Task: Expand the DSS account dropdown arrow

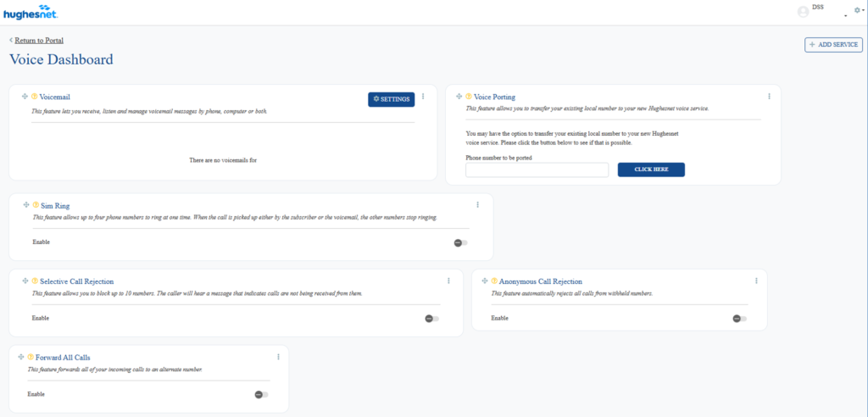Action: coord(845,16)
